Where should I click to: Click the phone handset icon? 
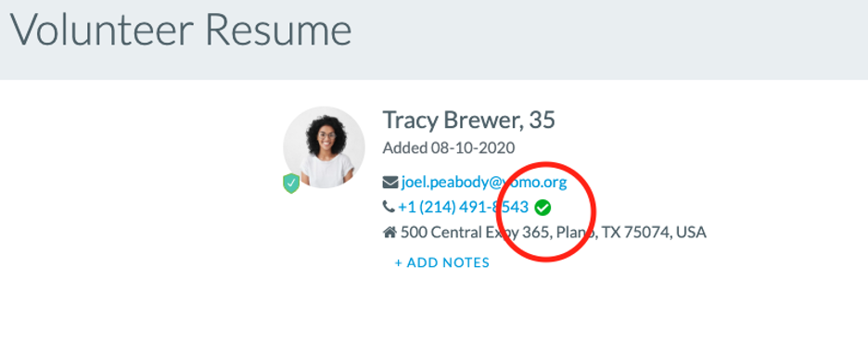point(389,207)
